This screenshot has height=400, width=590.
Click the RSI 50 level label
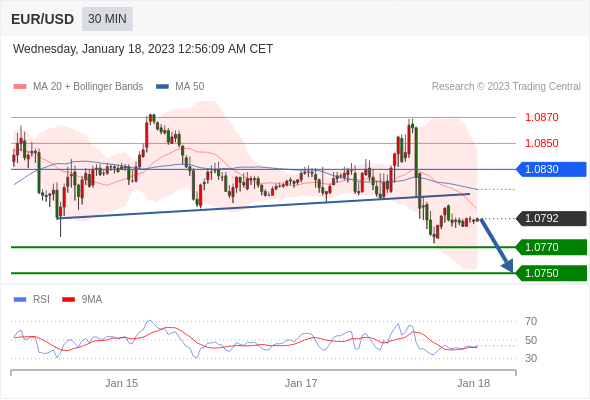pos(531,340)
